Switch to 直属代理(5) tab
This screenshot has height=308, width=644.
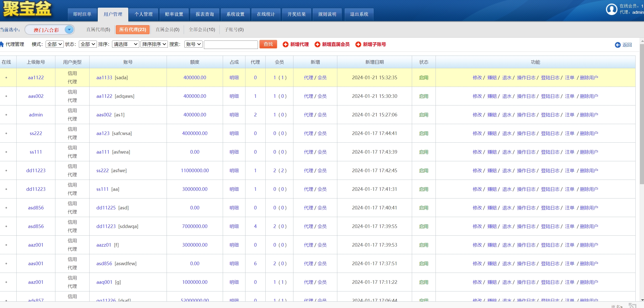pos(98,30)
